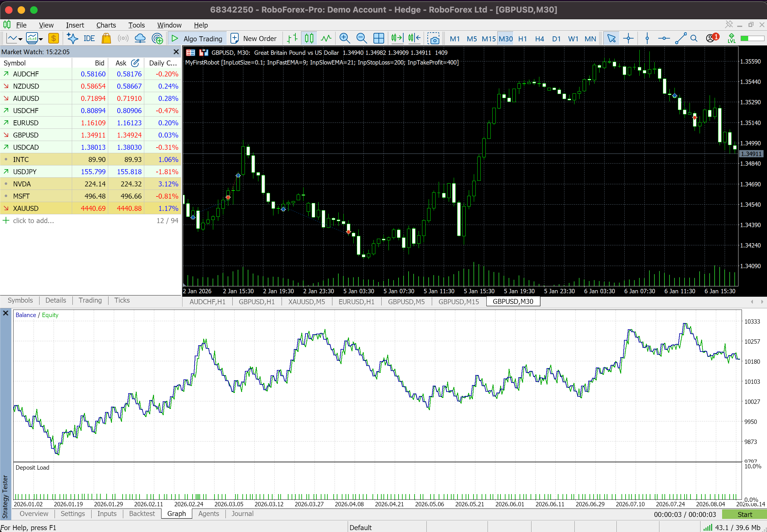Click the chart one-click trading panel icon
This screenshot has height=532, width=767.
click(x=191, y=52)
